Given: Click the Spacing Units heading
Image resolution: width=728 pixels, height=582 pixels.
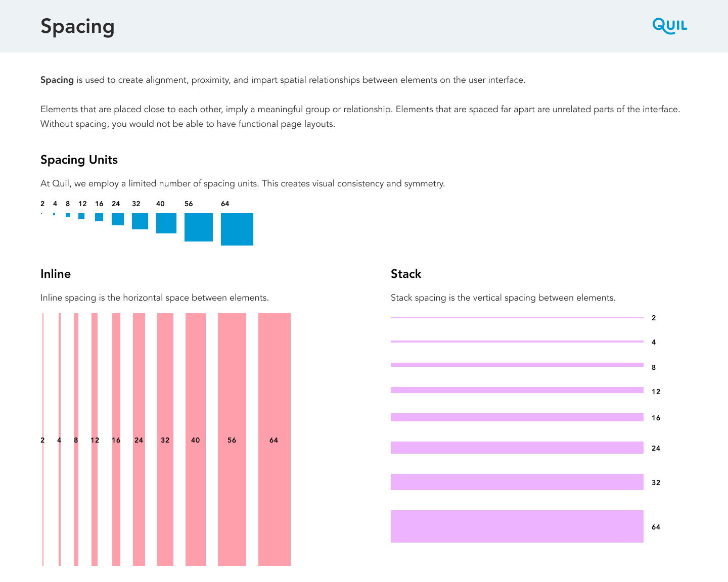Looking at the screenshot, I should tap(79, 160).
